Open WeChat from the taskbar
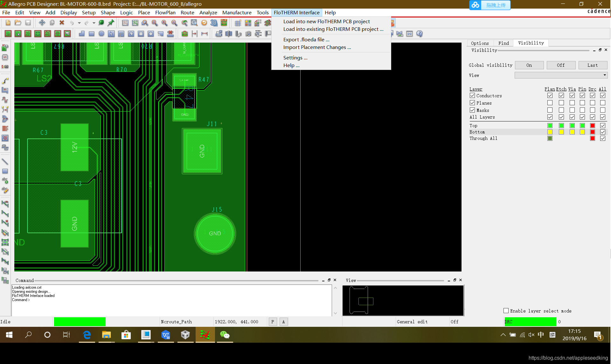Image resolution: width=611 pixels, height=364 pixels. 225,335
